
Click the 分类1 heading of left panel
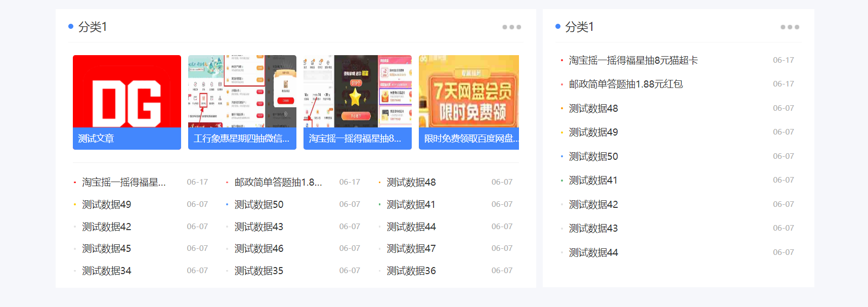pyautogui.click(x=93, y=27)
